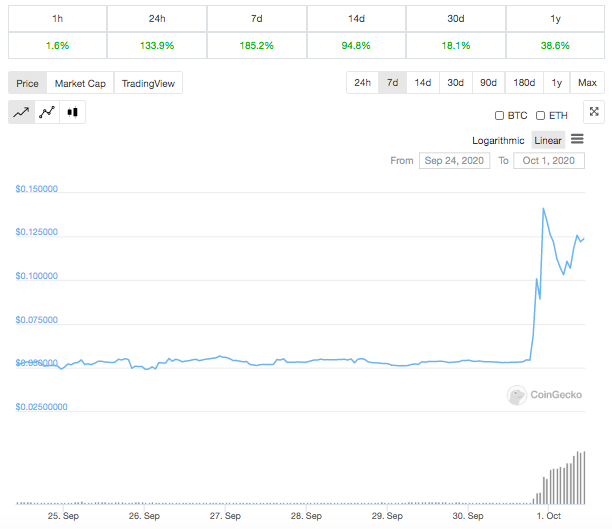
Task: Open the TradingView tab
Action: click(148, 83)
